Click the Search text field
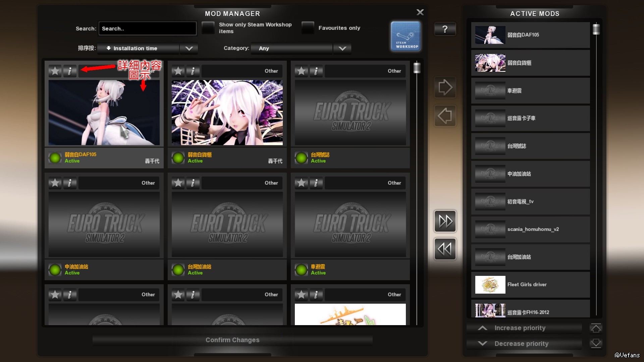This screenshot has height=362, width=644. [148, 28]
